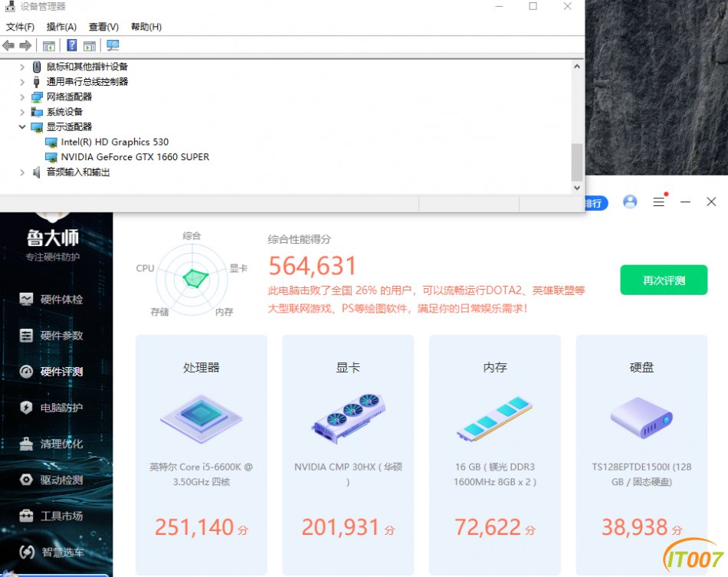Click the Forward arrow in Device Manager toolbar
Image resolution: width=728 pixels, height=577 pixels.
click(25, 45)
